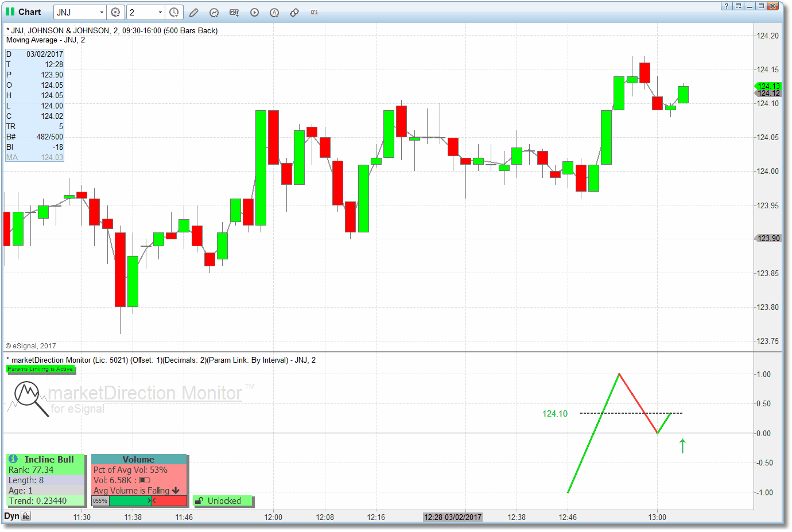Click the 123.90 cursor price label
The width and height of the screenshot is (792, 532).
(x=768, y=238)
